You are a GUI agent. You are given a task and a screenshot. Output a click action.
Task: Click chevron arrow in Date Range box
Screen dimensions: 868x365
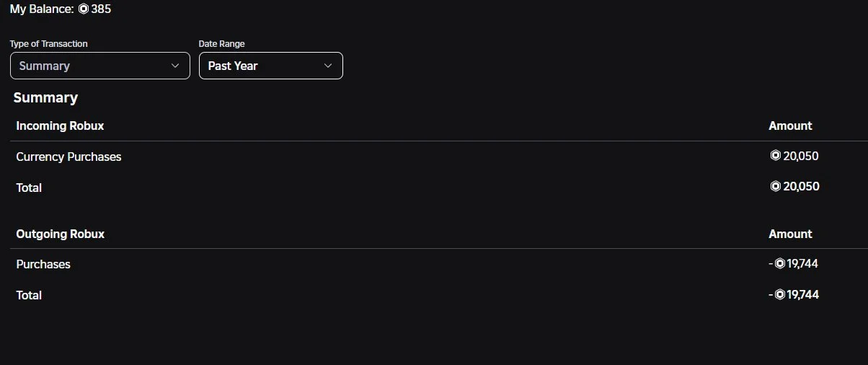[x=328, y=66]
